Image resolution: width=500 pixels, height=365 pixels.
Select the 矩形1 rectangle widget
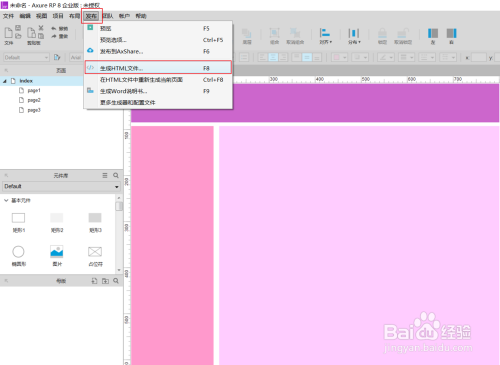[18, 222]
